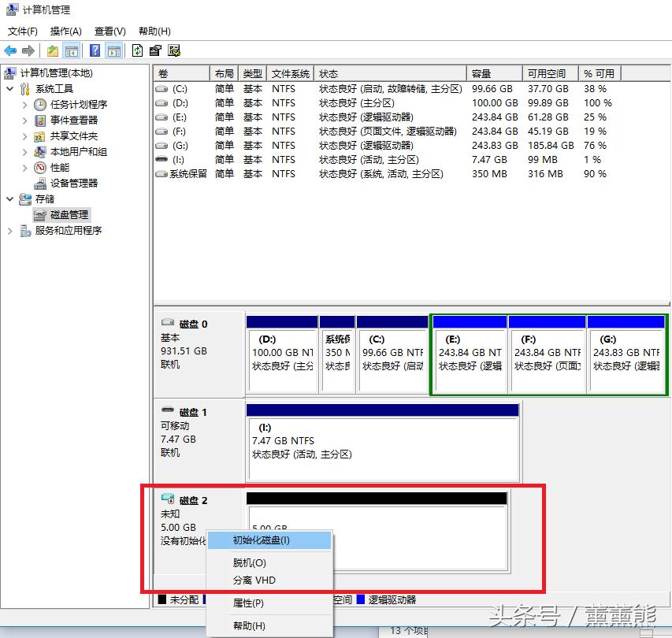Expand the Task Scheduler (任务计划程序) node

click(24, 105)
